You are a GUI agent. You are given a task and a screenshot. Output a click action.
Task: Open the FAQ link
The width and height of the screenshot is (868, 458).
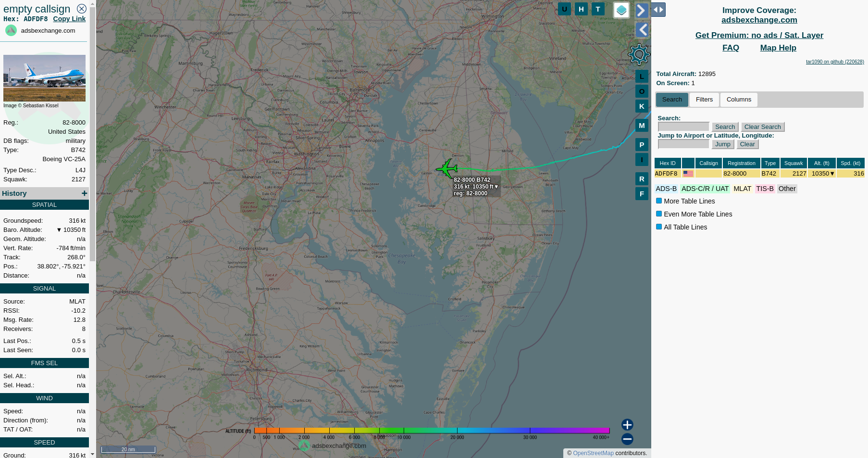pos(731,48)
